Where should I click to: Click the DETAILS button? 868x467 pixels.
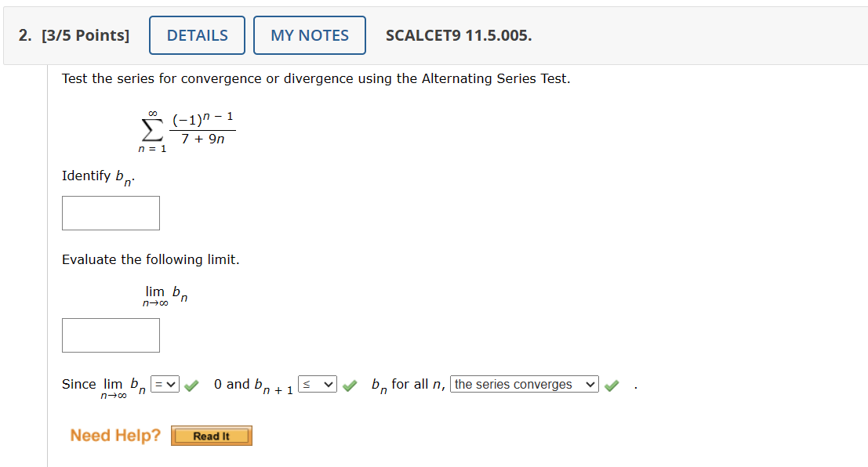click(x=197, y=34)
